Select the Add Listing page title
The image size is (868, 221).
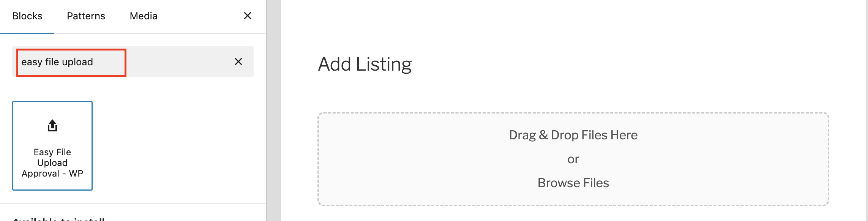pyautogui.click(x=365, y=64)
